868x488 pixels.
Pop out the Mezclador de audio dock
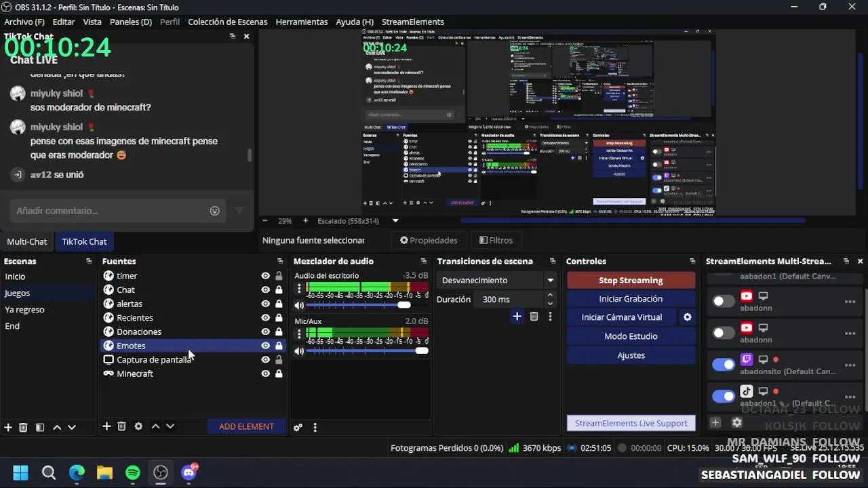424,261
